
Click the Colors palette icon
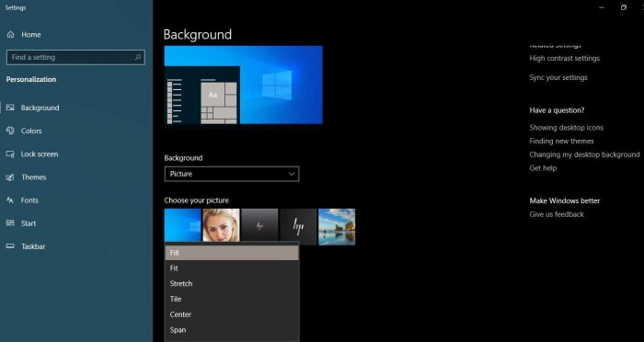tap(10, 131)
